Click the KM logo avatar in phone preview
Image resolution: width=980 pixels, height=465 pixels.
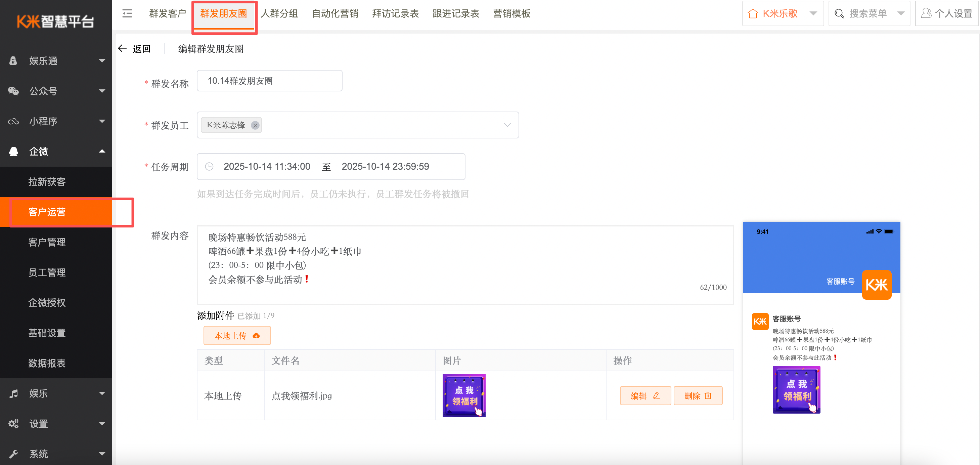coord(876,284)
